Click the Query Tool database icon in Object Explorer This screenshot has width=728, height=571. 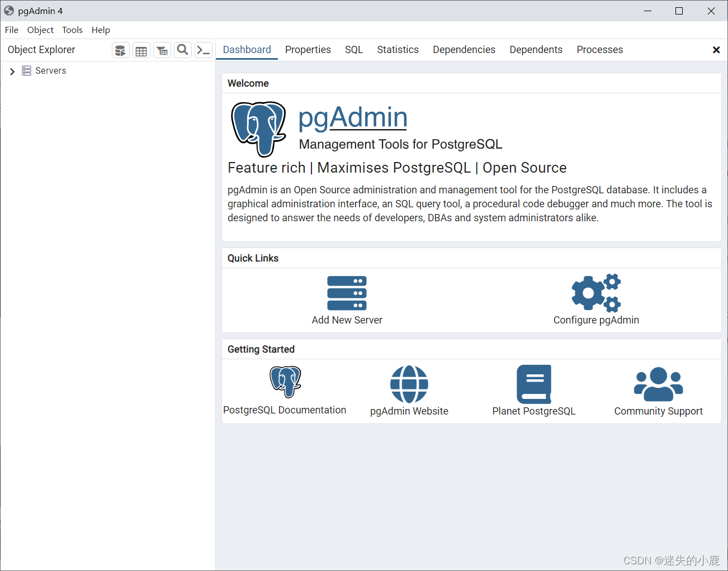pyautogui.click(x=120, y=50)
